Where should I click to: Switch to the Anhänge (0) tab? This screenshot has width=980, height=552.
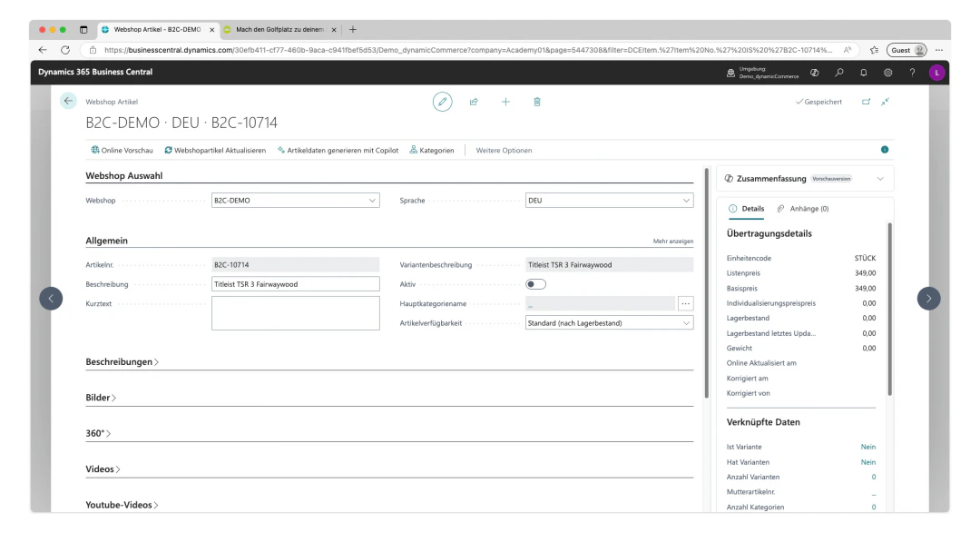coord(803,209)
